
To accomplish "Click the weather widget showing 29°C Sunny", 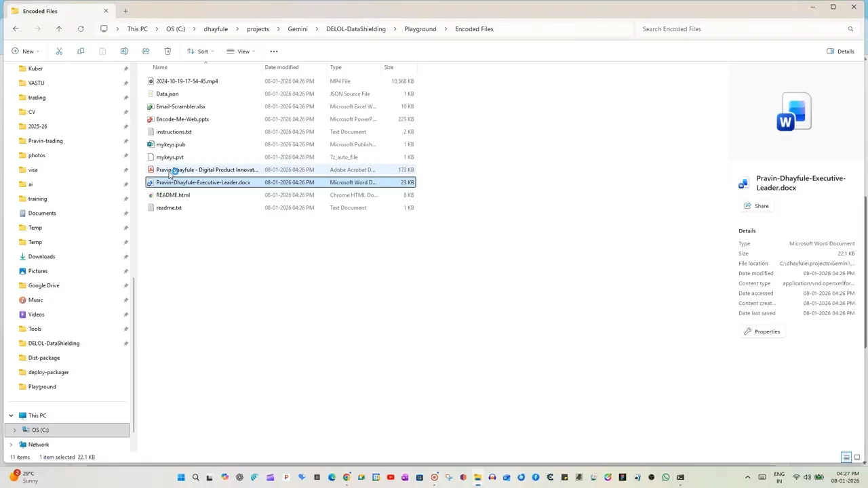I will tap(24, 477).
